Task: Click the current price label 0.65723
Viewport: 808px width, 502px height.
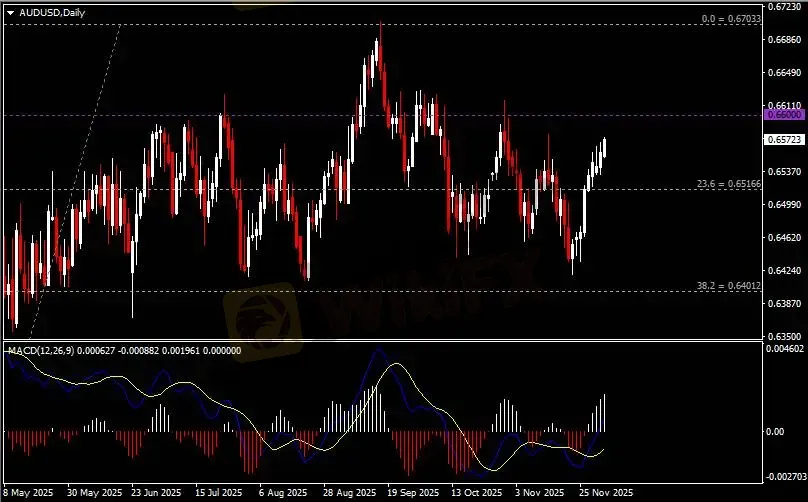Action: click(x=783, y=140)
